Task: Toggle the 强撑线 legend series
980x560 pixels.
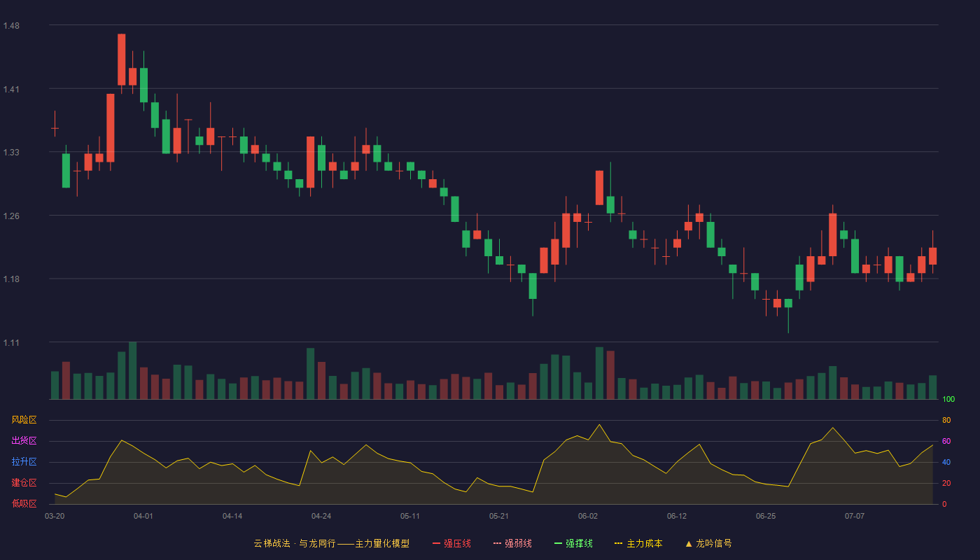Action: [x=573, y=543]
